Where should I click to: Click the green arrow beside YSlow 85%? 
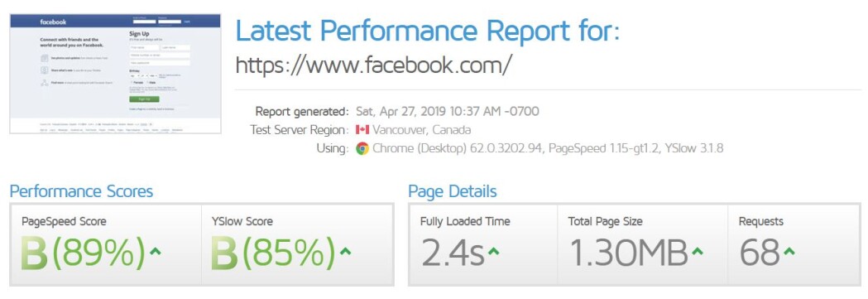tap(345, 251)
